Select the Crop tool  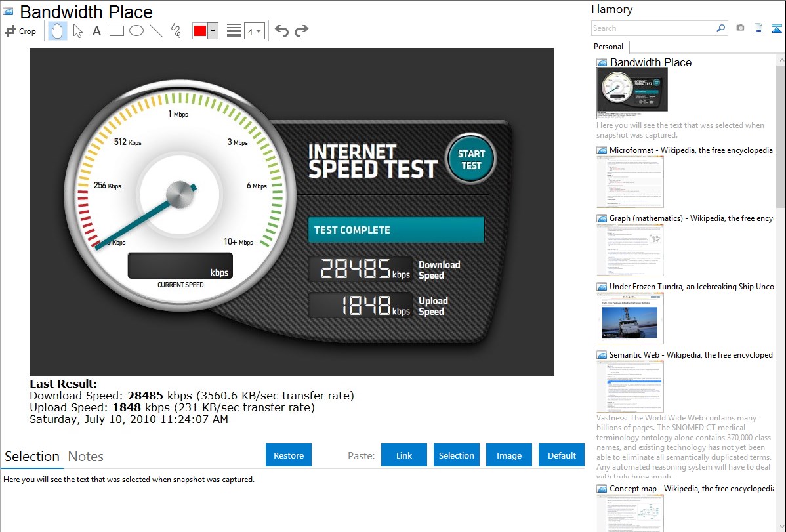[20, 31]
